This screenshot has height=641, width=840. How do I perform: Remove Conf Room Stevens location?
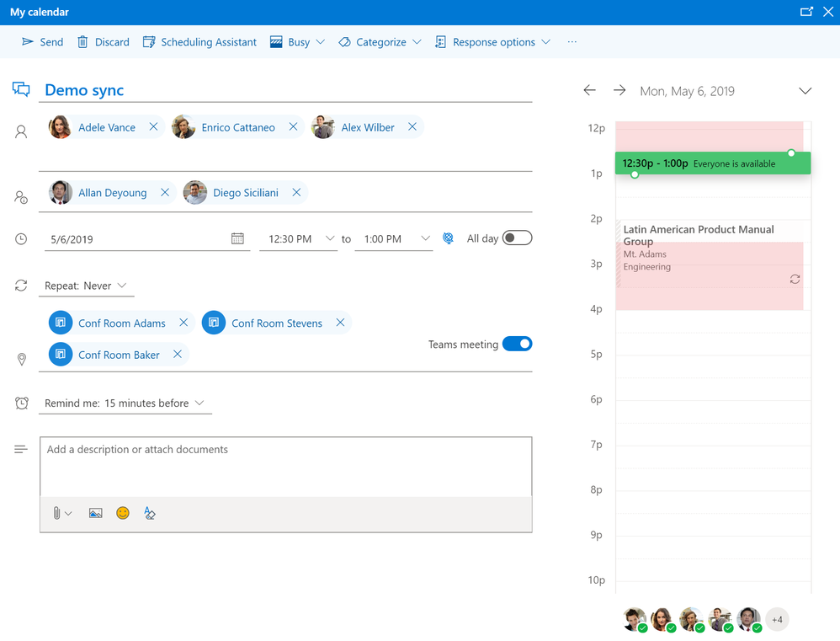340,323
